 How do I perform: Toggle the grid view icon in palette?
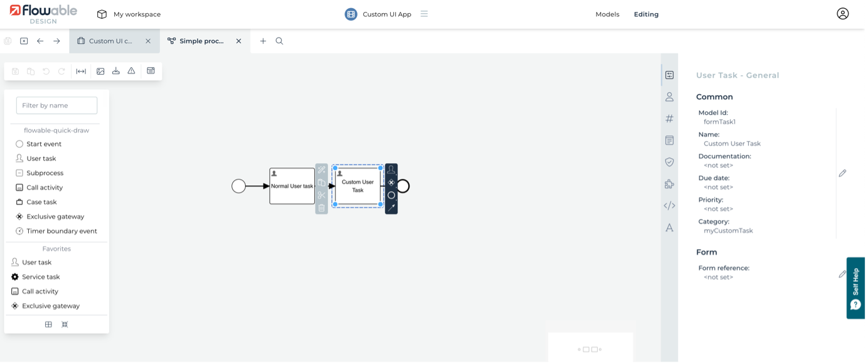coord(48,324)
